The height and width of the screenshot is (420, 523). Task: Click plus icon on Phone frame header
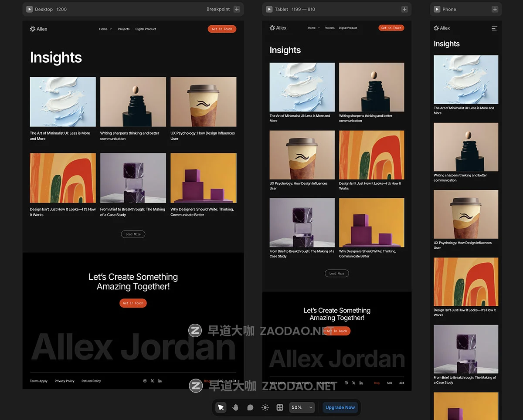tap(495, 9)
